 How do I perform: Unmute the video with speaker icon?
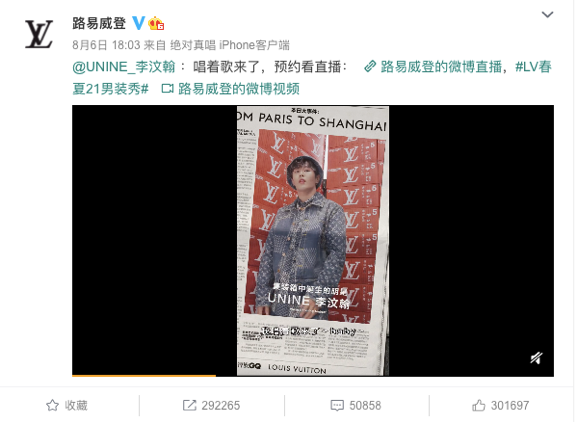point(536,358)
